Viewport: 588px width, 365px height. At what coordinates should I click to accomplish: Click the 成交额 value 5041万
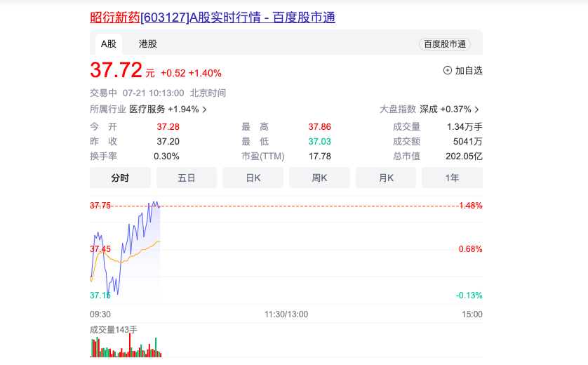tap(467, 141)
